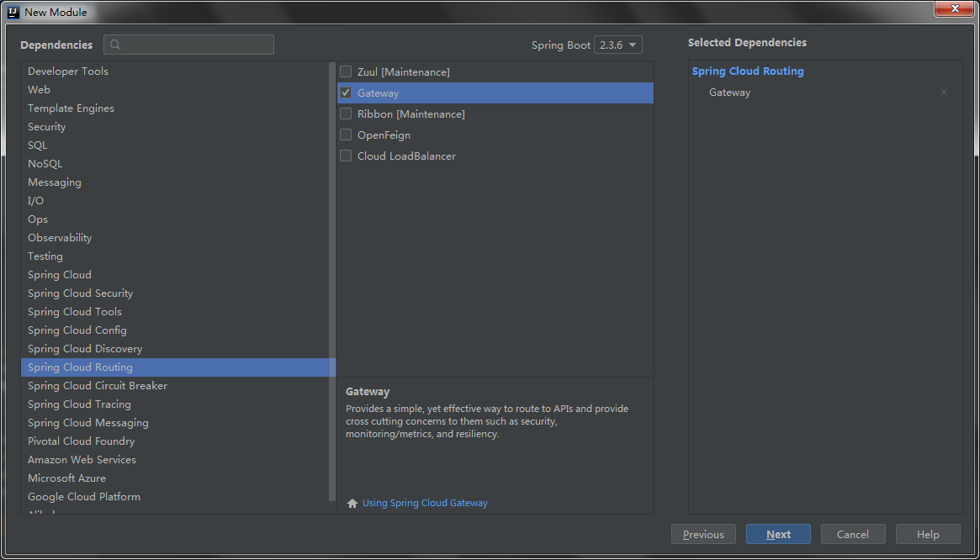Viewport: 980px width, 560px height.
Task: Choose the Messaging category
Action: click(x=175, y=182)
